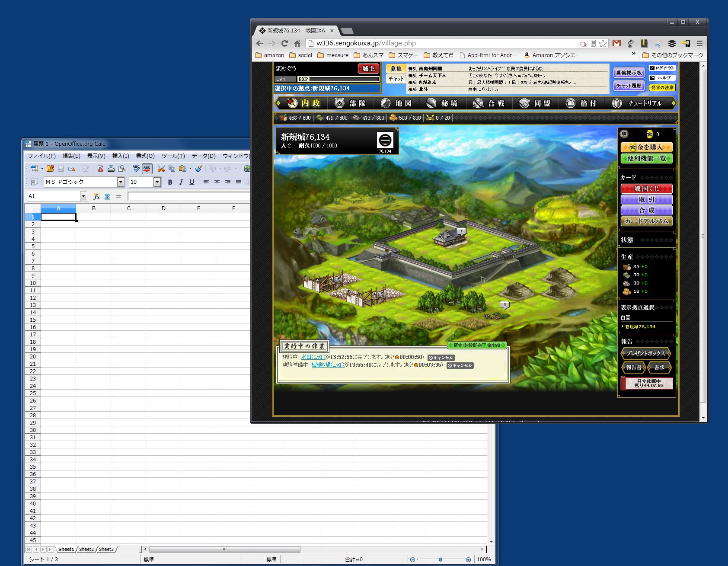The width and height of the screenshot is (728, 566).
Task: Click the Print icon in Calc toolbar
Action: point(111,169)
